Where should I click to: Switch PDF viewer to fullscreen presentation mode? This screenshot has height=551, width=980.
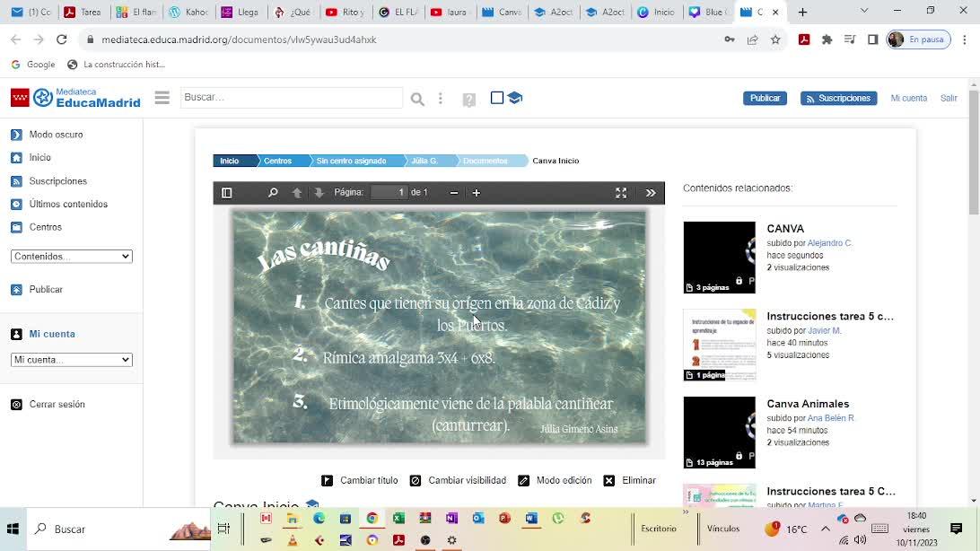[x=621, y=193]
